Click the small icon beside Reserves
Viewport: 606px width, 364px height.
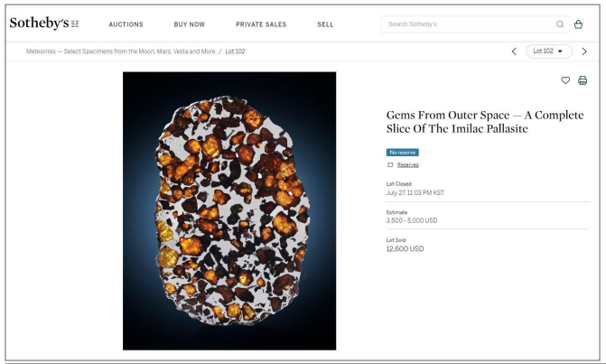(x=390, y=164)
